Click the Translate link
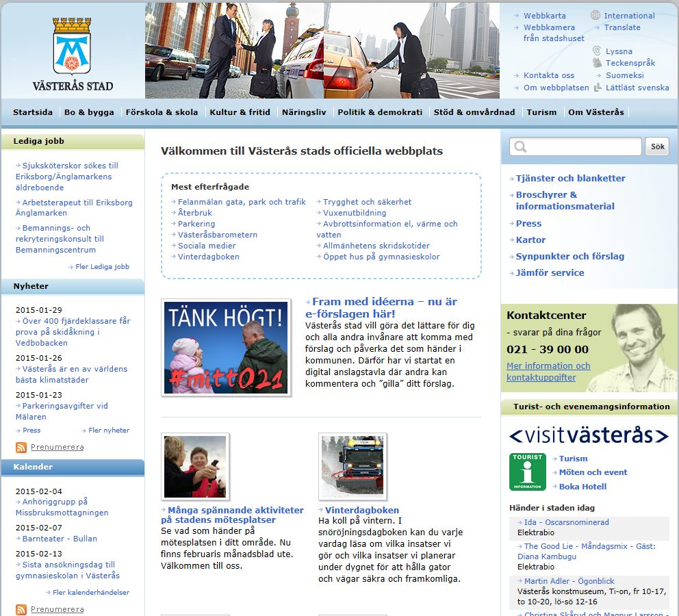The image size is (679, 616). (x=622, y=27)
